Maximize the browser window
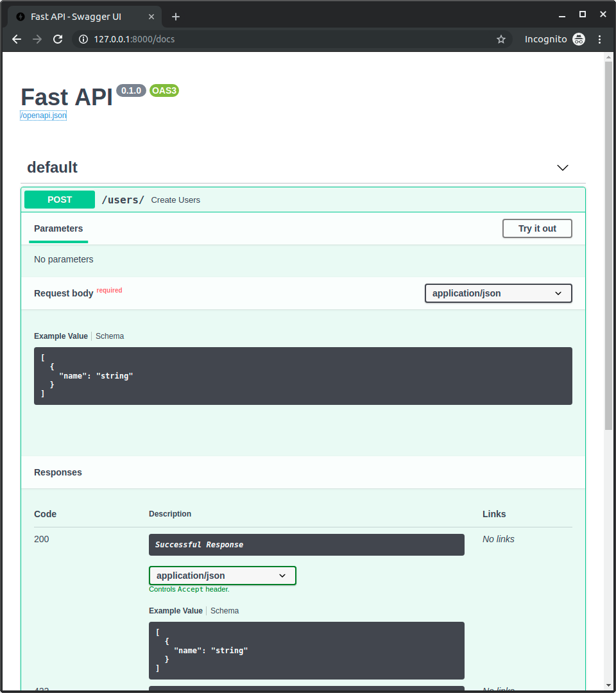The height and width of the screenshot is (693, 616). coord(583,15)
